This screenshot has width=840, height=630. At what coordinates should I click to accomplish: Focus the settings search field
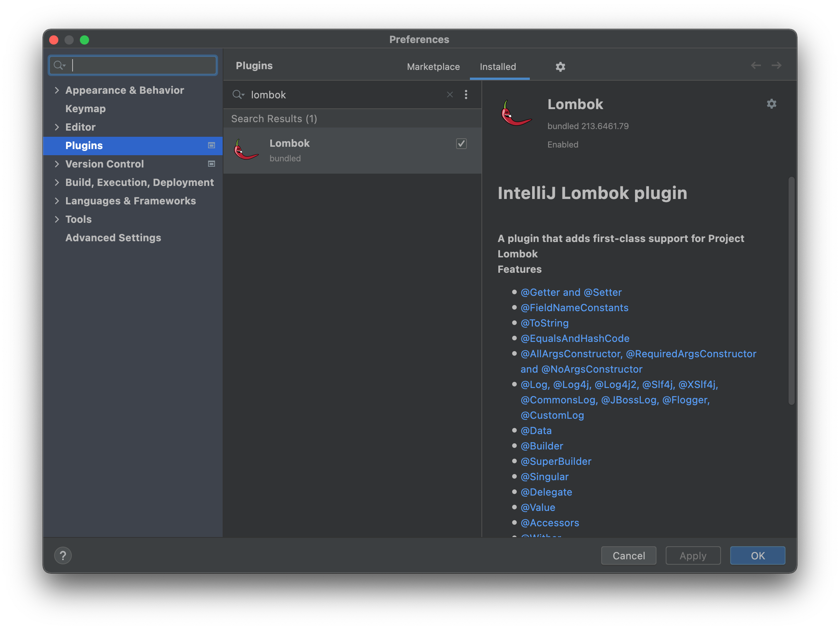coord(142,65)
